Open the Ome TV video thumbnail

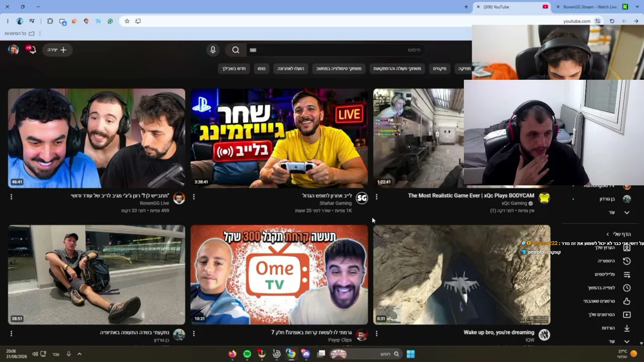coord(279,275)
